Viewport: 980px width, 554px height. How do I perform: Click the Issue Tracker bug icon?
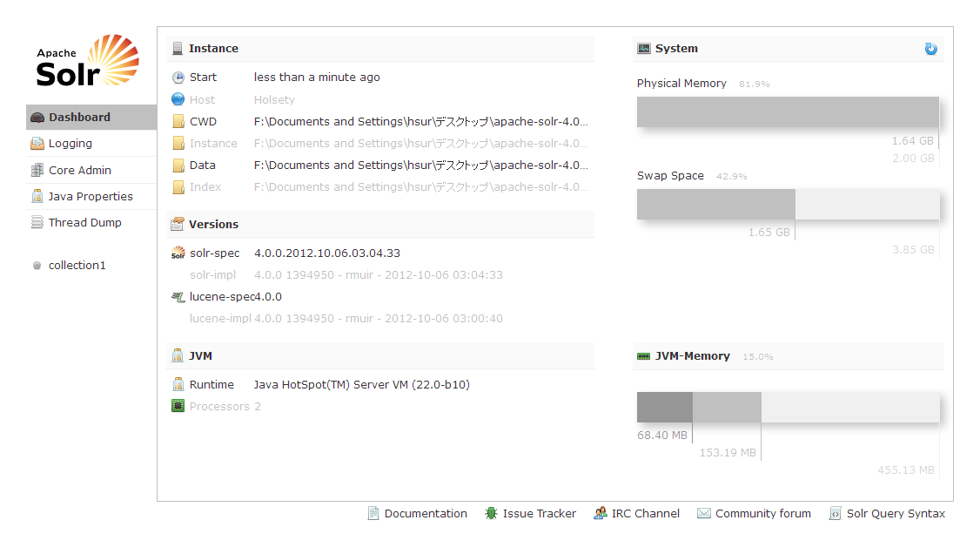pos(492,514)
